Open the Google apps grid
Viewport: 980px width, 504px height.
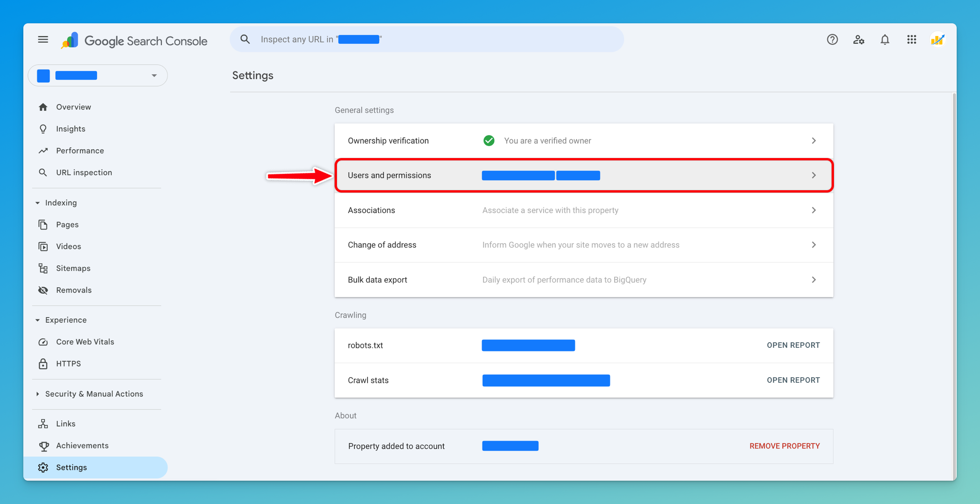[x=911, y=40]
